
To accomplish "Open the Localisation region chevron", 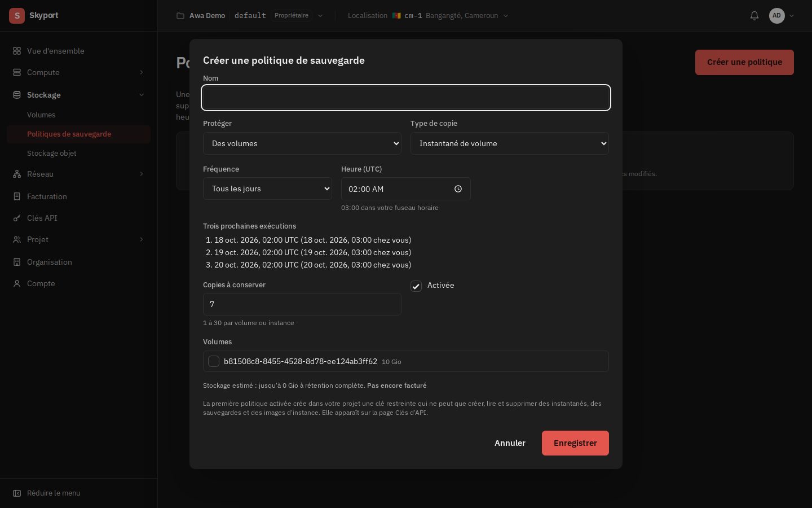I will click(x=506, y=16).
